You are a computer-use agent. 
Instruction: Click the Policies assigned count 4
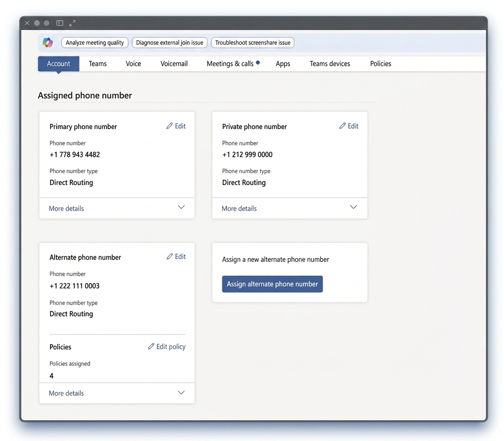pyautogui.click(x=51, y=376)
